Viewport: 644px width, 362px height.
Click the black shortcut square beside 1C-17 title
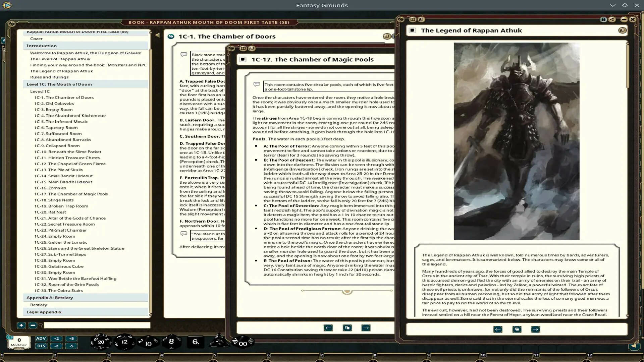click(242, 59)
